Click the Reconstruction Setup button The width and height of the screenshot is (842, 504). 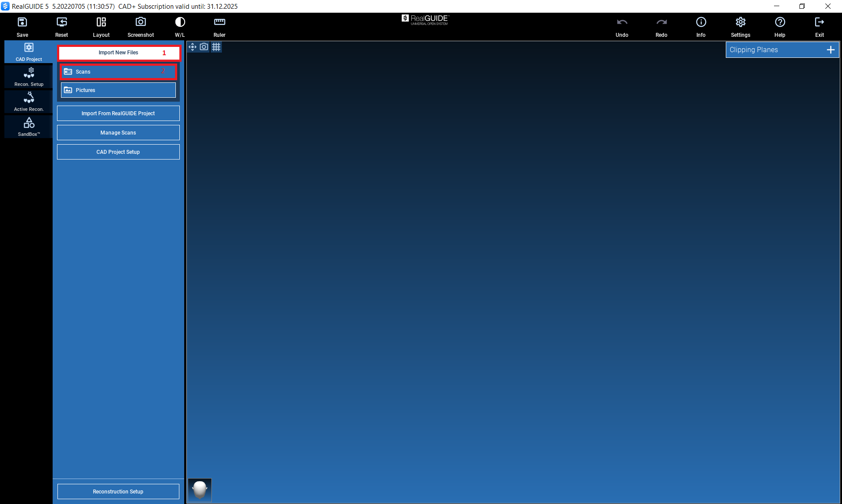[118, 492]
